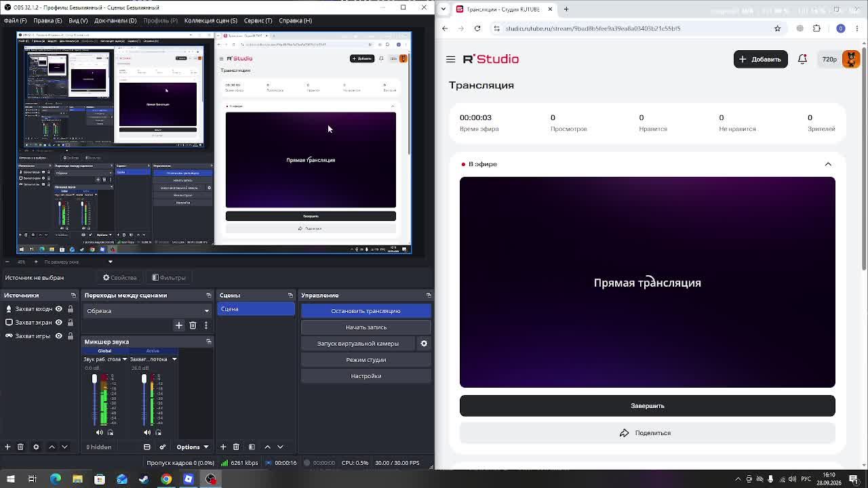
Task: Open RUTUBE Studio hamburger menu
Action: coord(450,60)
